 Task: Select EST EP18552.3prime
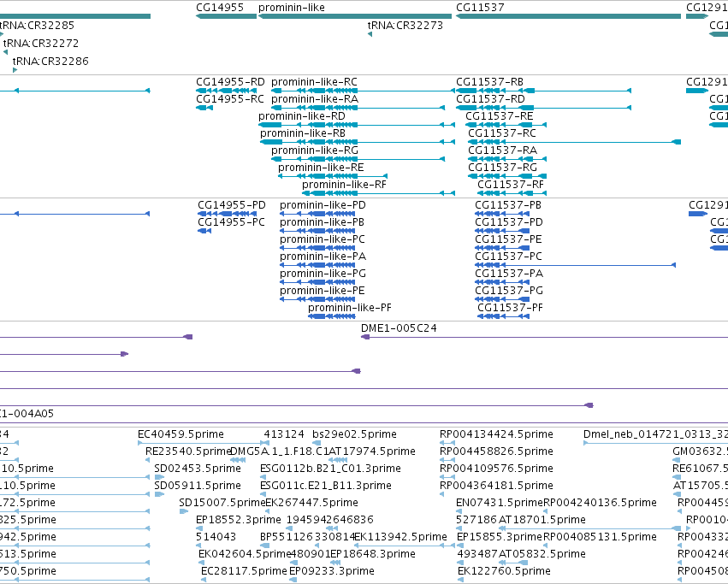tap(239, 521)
